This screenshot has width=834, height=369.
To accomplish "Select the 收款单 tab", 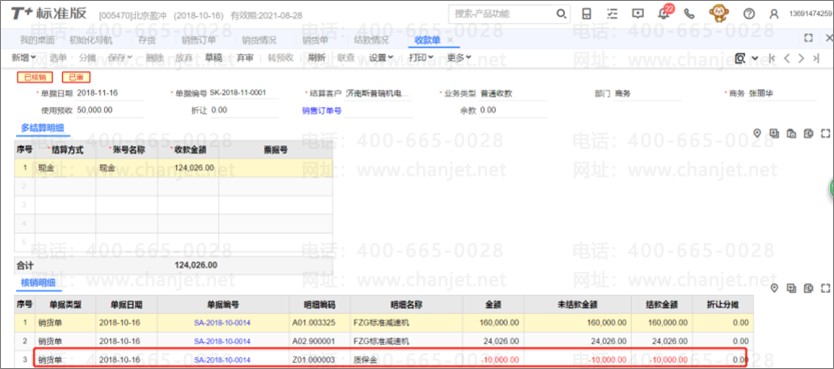I will point(427,40).
